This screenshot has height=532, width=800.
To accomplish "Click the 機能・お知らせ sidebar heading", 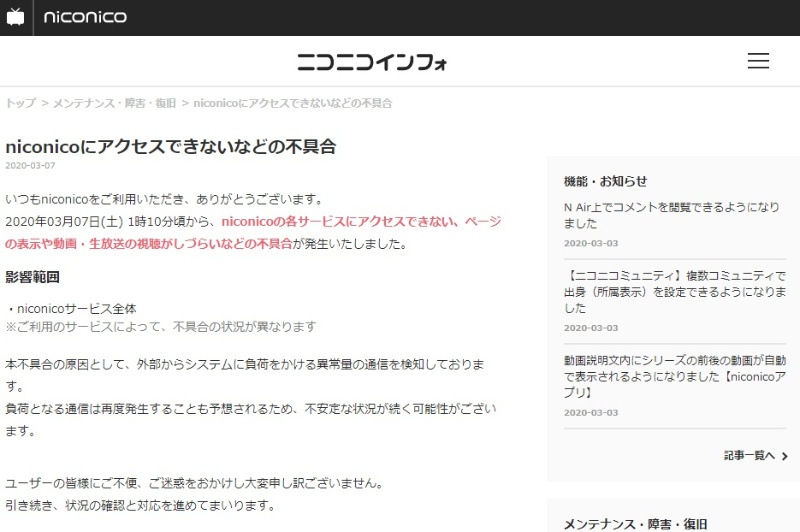I will click(605, 181).
